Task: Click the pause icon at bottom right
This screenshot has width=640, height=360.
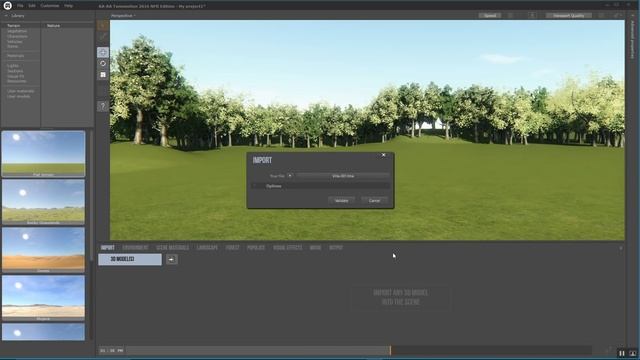Action: [x=622, y=353]
